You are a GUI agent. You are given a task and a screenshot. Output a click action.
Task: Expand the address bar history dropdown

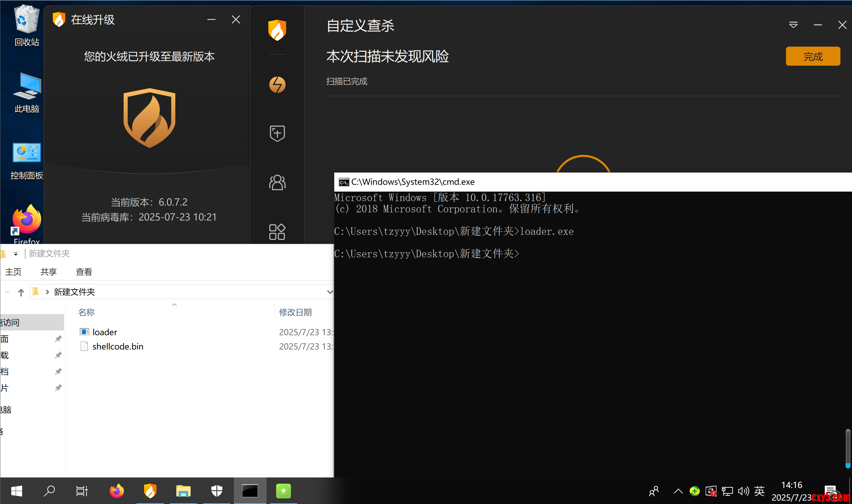tap(329, 292)
